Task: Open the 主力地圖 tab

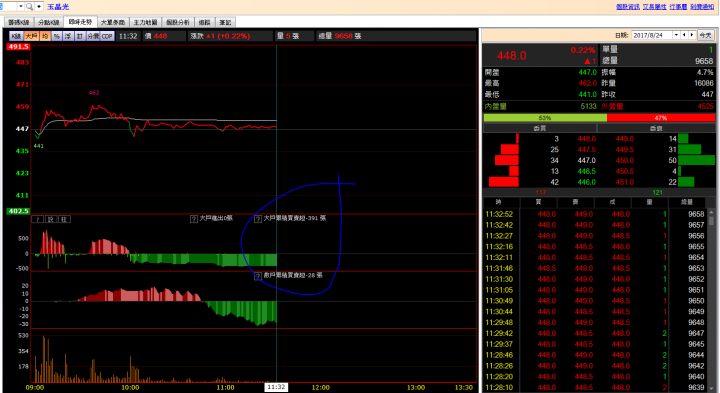Action: tap(145, 22)
